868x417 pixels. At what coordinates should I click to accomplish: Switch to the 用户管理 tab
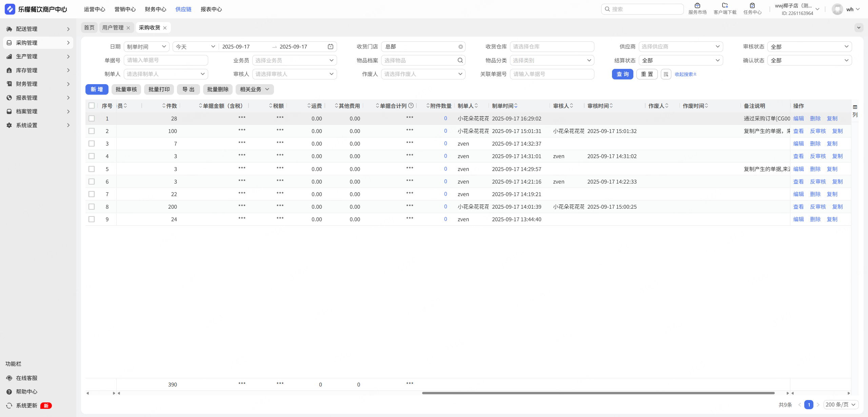tap(113, 27)
